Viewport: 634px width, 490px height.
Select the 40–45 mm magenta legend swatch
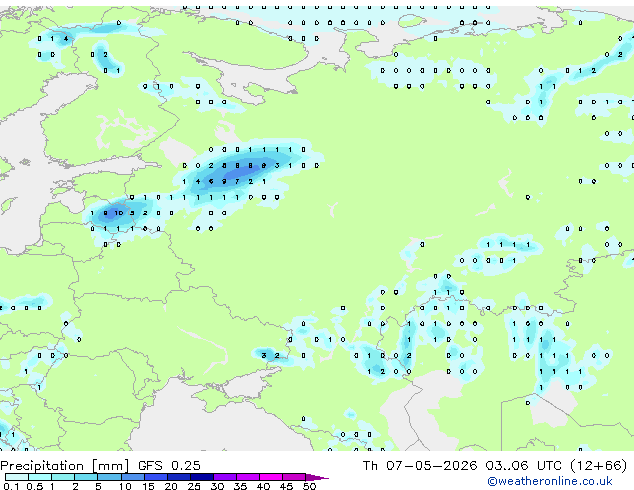(271, 477)
